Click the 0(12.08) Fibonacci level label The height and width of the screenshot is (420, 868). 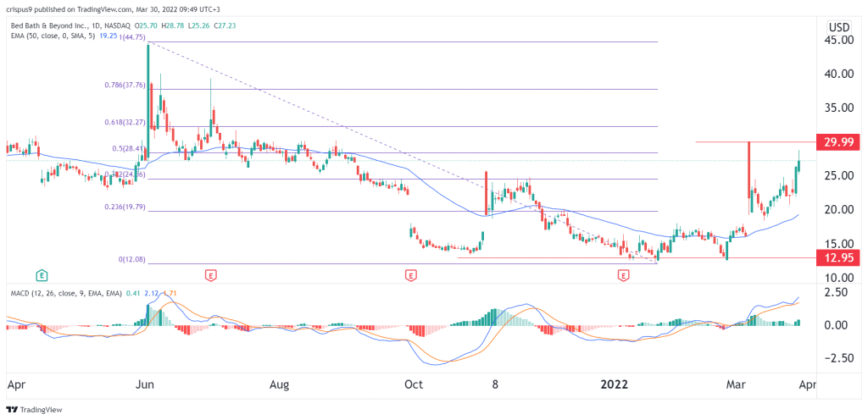point(131,259)
